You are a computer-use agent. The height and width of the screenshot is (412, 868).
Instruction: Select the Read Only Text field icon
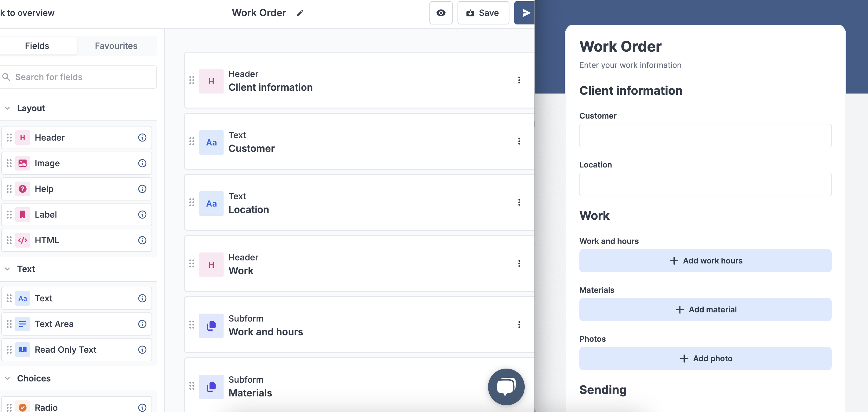tap(23, 350)
